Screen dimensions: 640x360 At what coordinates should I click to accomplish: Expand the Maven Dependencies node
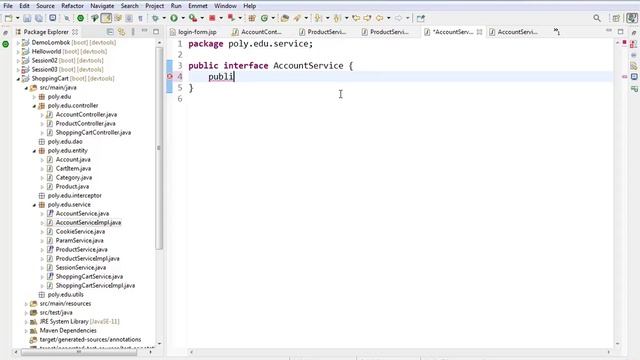coord(26,331)
